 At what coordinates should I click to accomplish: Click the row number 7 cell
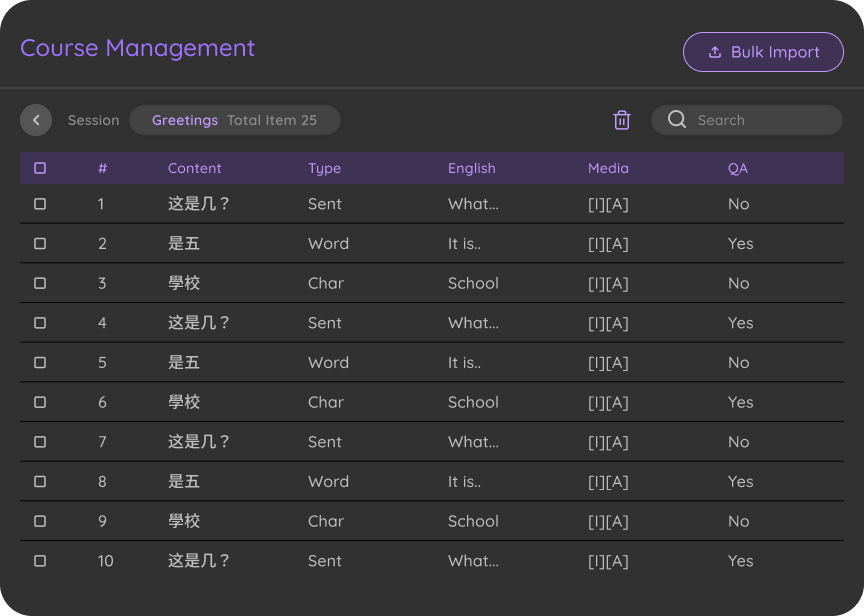click(102, 442)
